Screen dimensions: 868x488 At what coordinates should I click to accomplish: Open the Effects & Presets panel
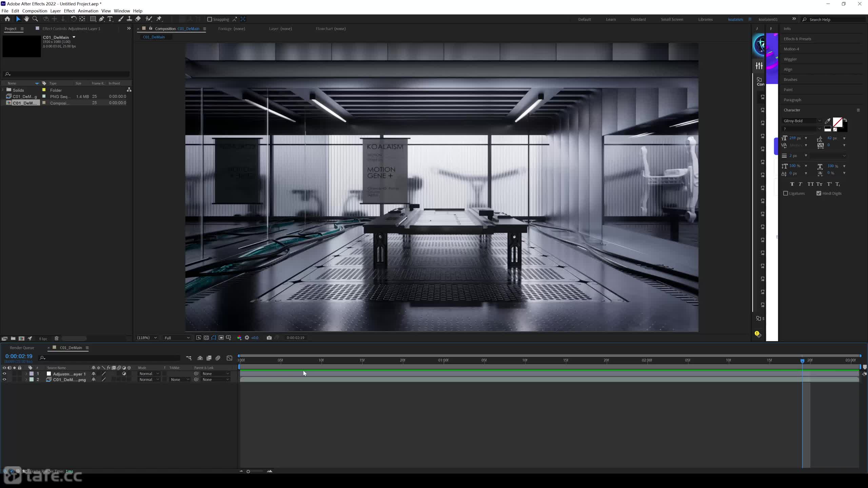pyautogui.click(x=797, y=39)
